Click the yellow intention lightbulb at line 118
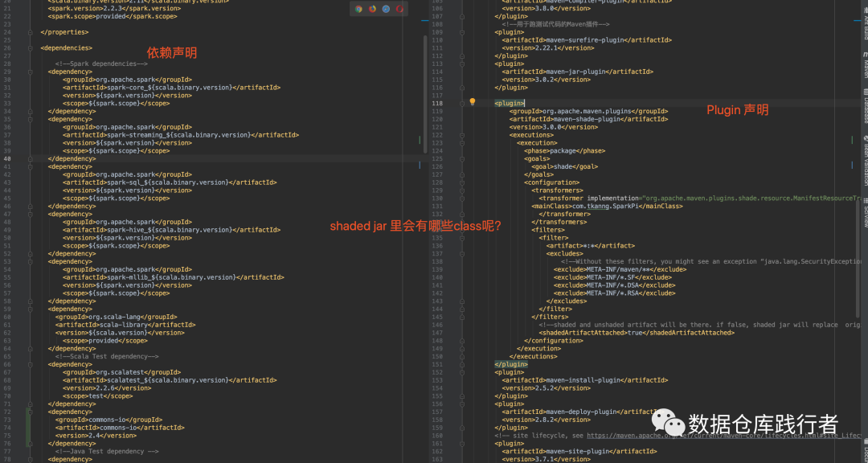The width and height of the screenshot is (868, 463). [473, 102]
